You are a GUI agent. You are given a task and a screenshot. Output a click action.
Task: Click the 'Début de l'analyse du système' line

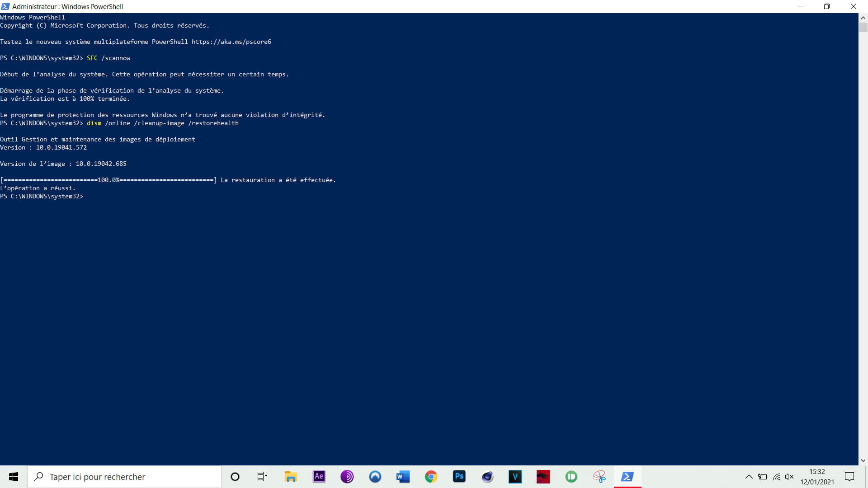pos(145,74)
